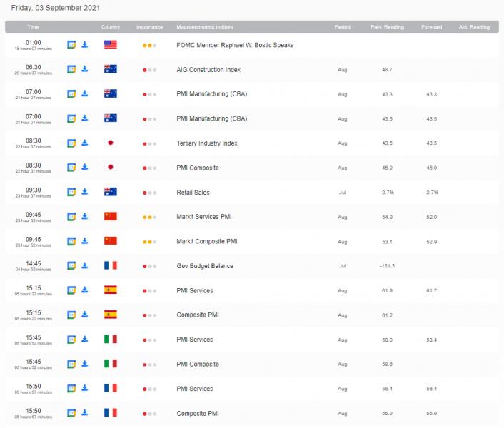Add Markit Composite PMI to Google Calendar
The image size is (504, 428).
coord(71,241)
